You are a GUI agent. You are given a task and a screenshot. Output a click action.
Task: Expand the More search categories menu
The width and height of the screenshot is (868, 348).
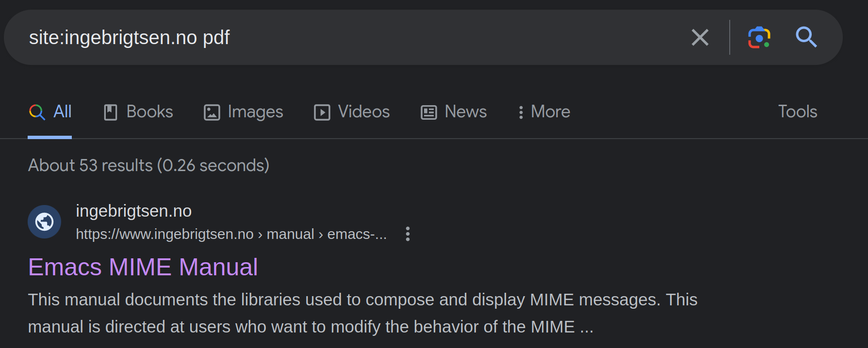click(x=543, y=112)
